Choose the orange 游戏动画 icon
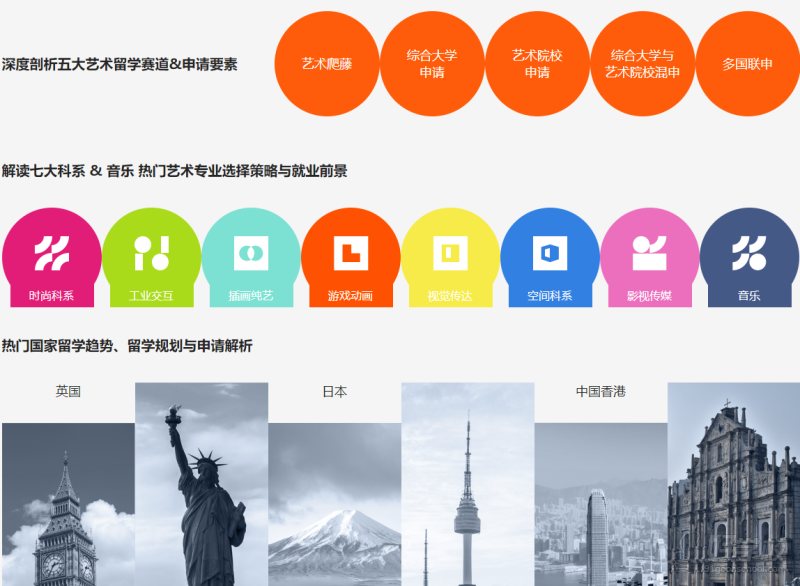Viewport: 800px width, 586px height. tap(350, 256)
